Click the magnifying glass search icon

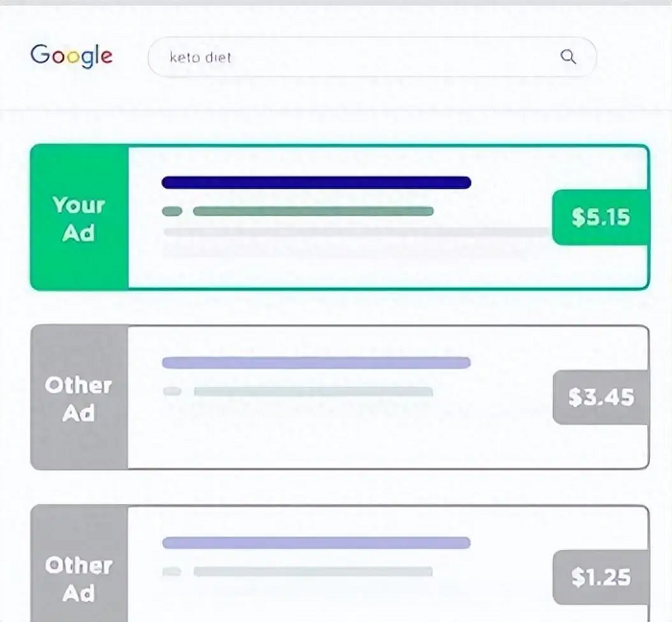coord(568,57)
